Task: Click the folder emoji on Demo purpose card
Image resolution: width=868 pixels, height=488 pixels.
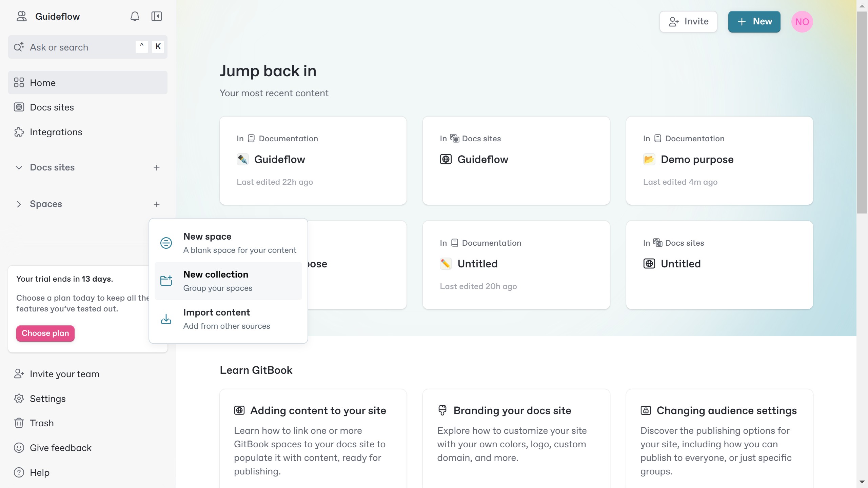Action: (x=649, y=159)
